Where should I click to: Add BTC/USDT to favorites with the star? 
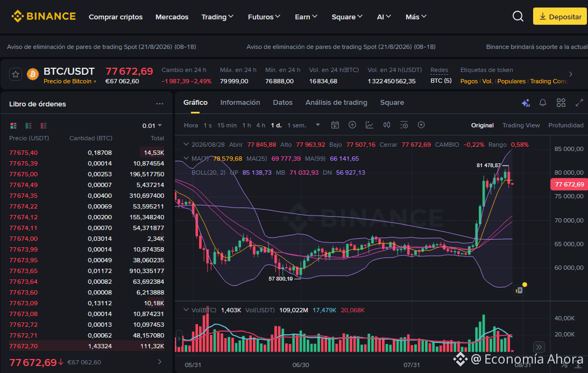coord(16,75)
